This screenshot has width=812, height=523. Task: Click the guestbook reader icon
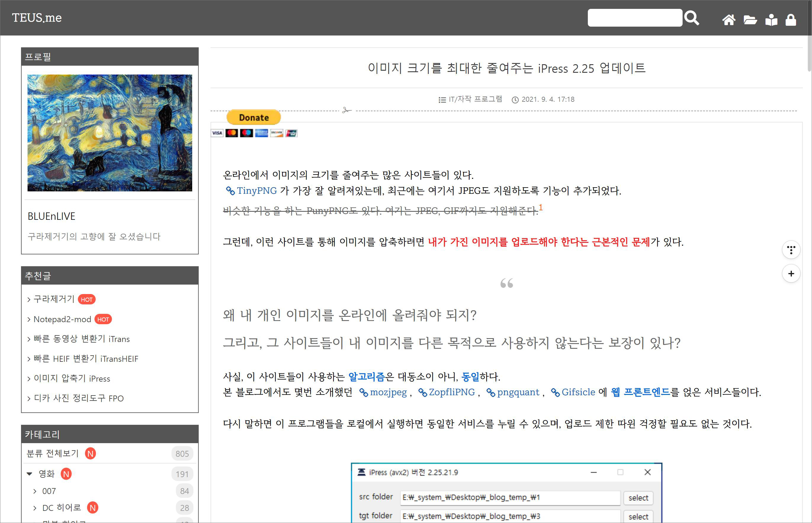coord(771,20)
